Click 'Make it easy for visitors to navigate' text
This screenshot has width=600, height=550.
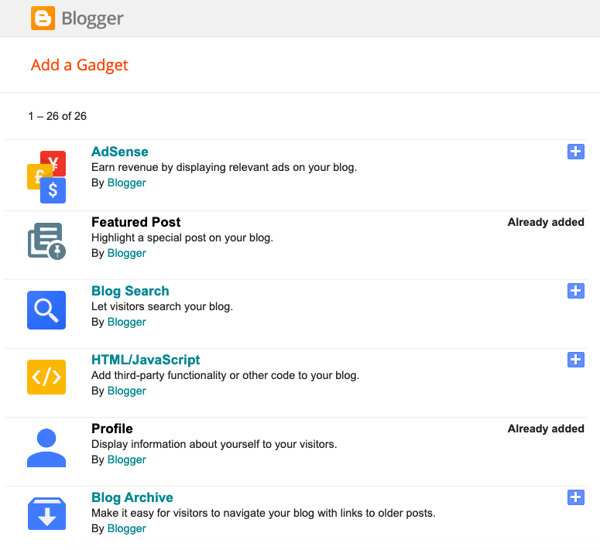(x=264, y=513)
